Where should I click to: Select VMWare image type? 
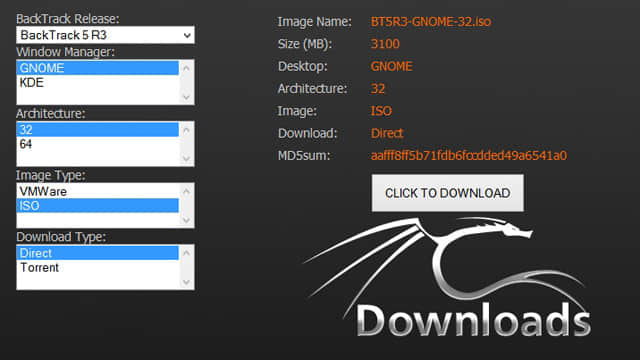tap(98, 191)
